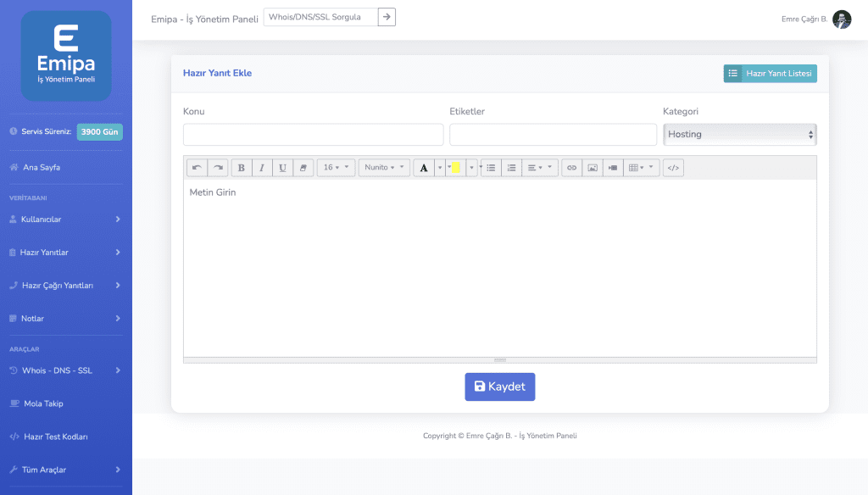Open Hazır Yanıt Listesi button

[770, 74]
